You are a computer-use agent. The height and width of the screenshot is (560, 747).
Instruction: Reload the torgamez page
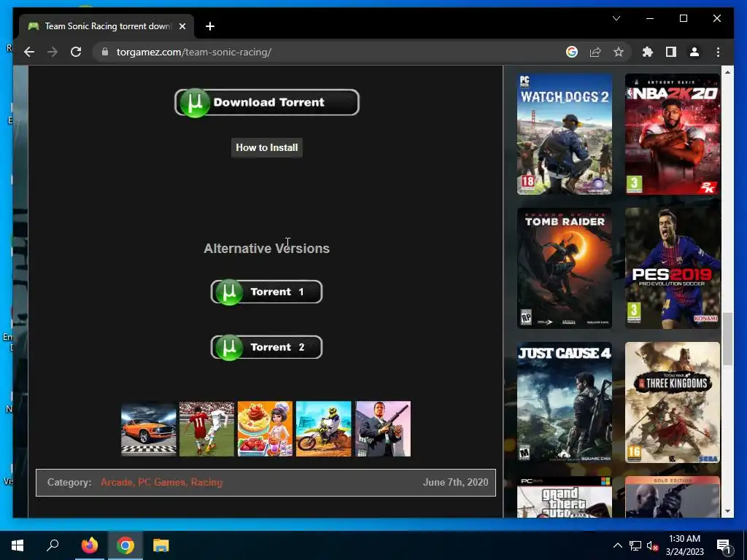coord(76,52)
